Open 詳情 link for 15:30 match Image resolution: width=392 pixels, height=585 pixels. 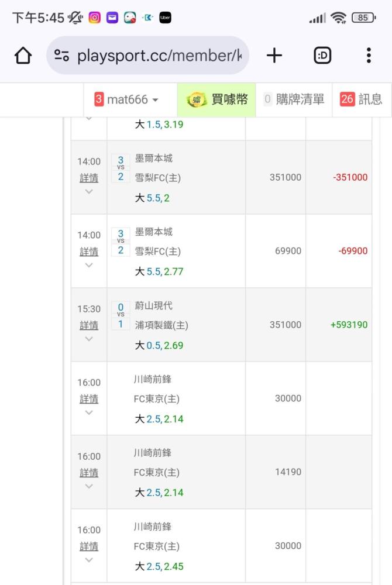pos(89,325)
